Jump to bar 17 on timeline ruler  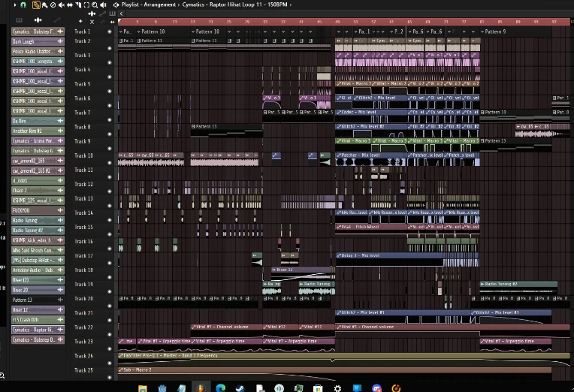193,22
